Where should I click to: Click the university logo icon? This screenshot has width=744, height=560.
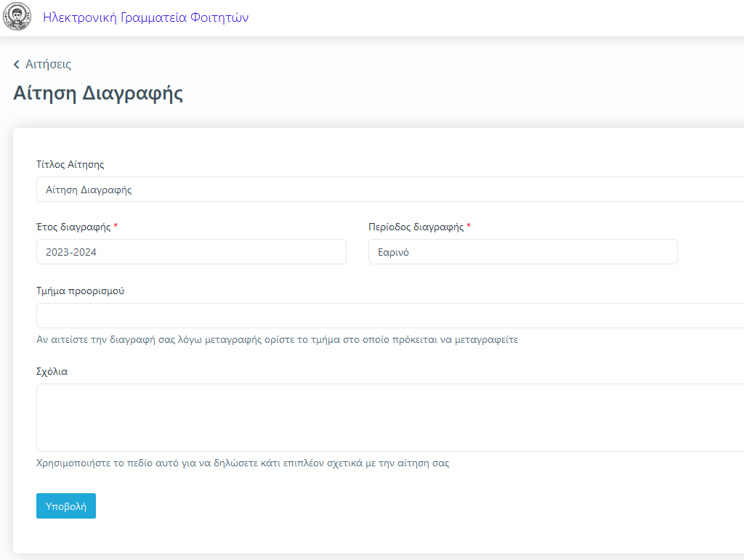pos(17,17)
